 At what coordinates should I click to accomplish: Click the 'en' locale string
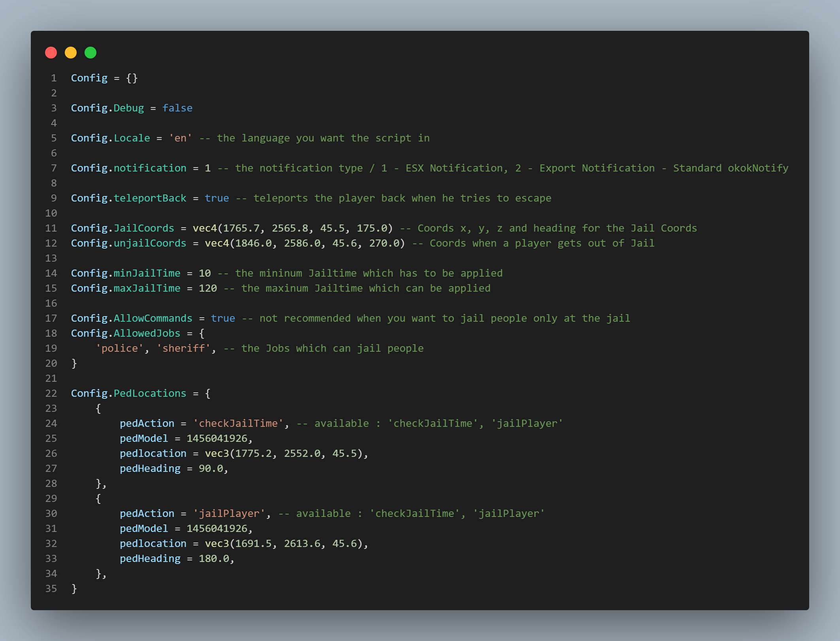click(x=181, y=138)
